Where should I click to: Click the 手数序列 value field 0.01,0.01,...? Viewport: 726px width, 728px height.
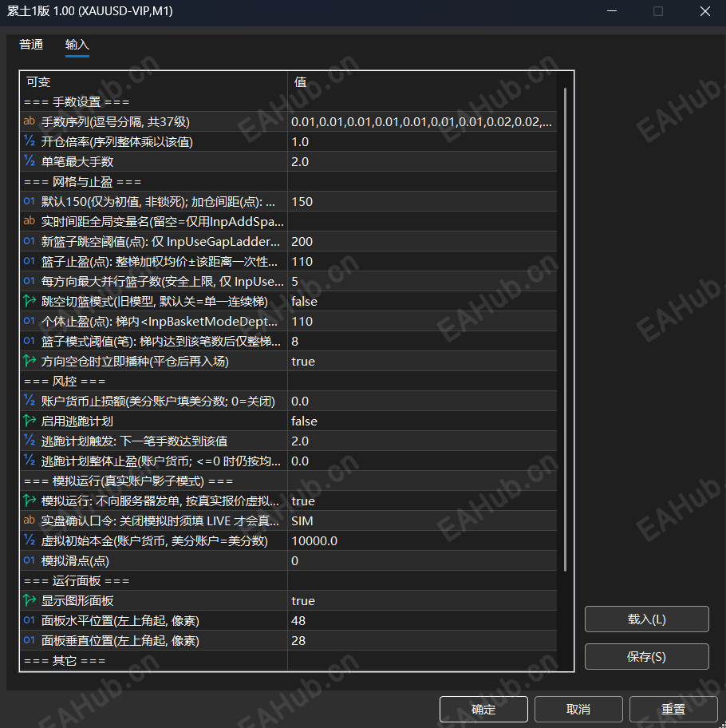click(422, 121)
